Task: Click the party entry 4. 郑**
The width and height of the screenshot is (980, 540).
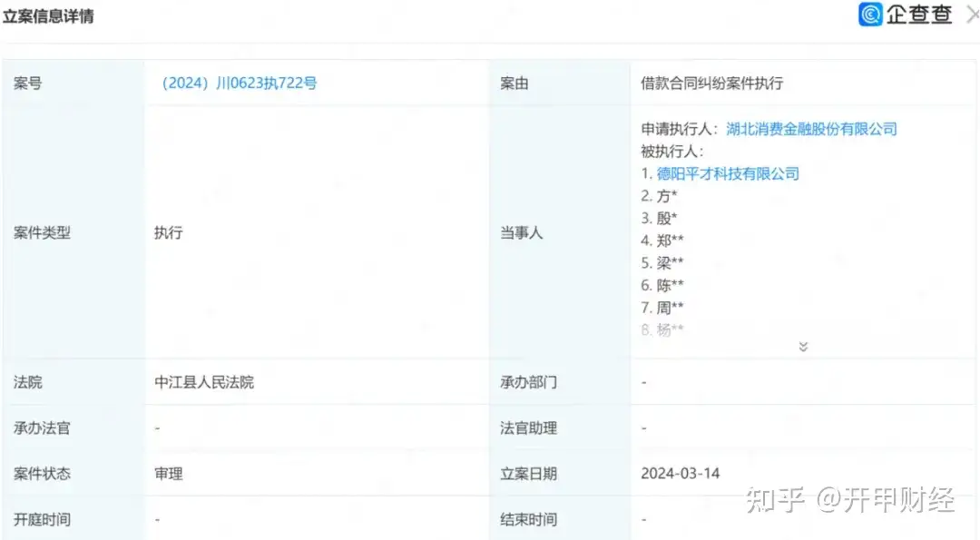Action: (x=661, y=241)
